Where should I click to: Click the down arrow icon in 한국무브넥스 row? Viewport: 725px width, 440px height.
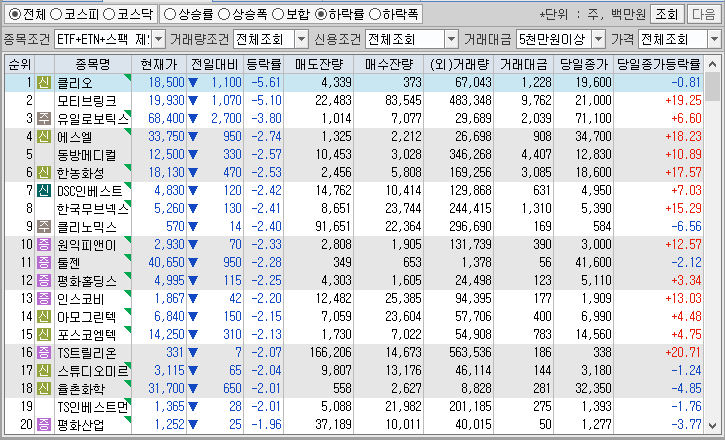point(192,208)
